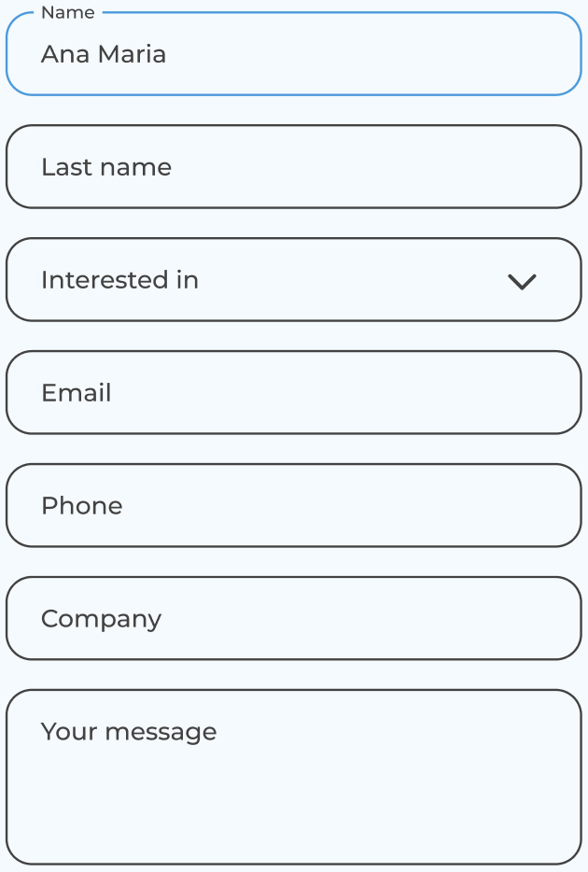Click the 'Phone' placeholder text
Image resolution: width=588 pixels, height=872 pixels.
(x=82, y=506)
